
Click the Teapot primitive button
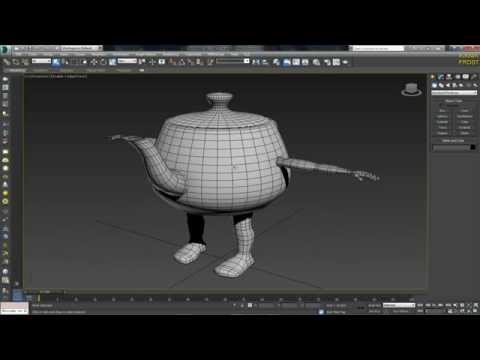[x=442, y=133]
